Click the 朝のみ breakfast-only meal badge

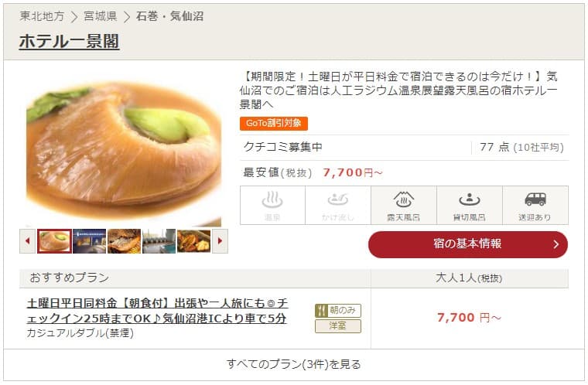(338, 311)
